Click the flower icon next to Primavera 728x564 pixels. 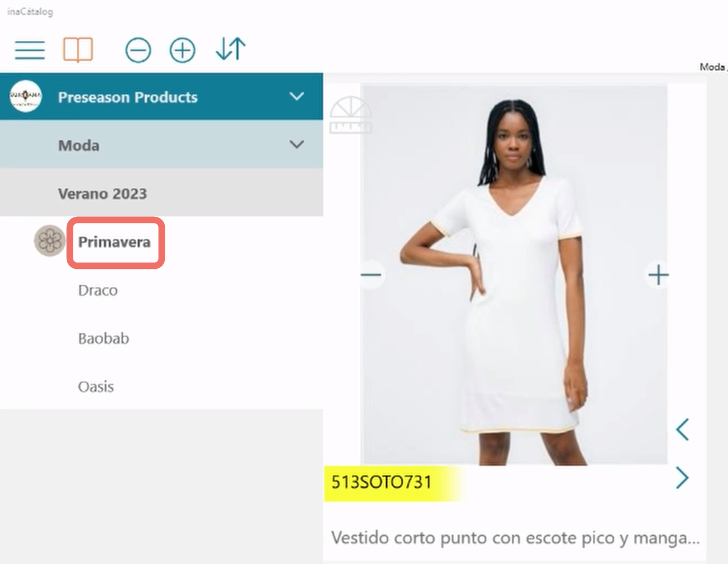tap(50, 240)
